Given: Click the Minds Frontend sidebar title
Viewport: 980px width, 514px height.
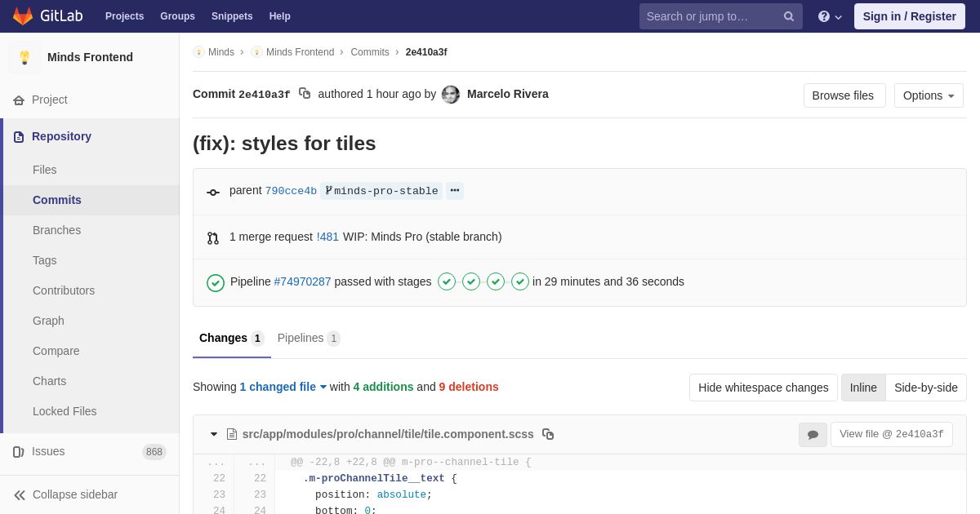Looking at the screenshot, I should (90, 57).
